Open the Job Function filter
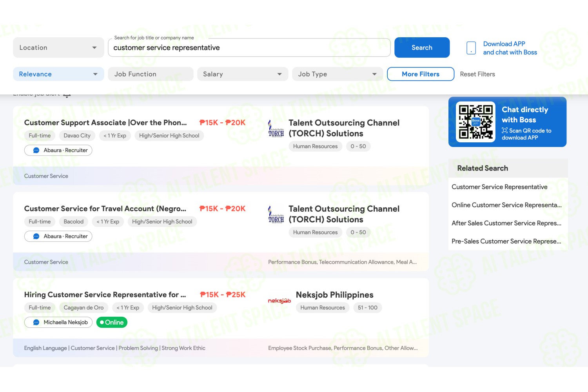Screen dimensions: 588x392 pos(151,74)
